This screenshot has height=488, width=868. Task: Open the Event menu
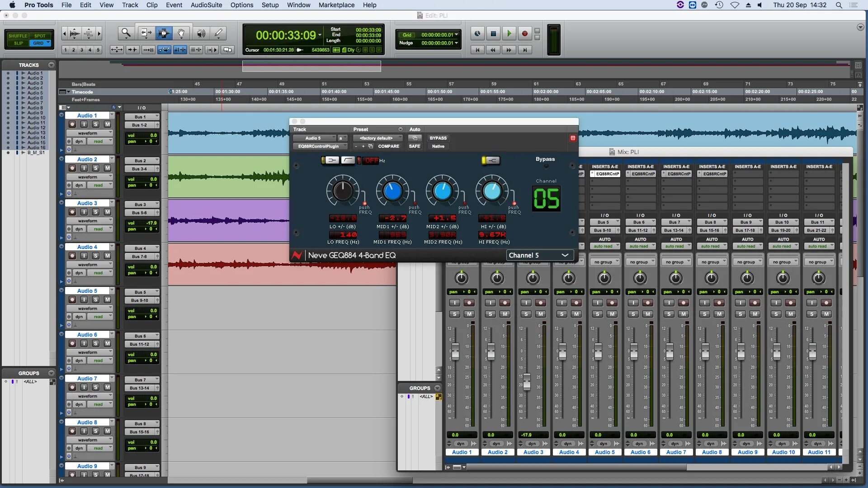(x=174, y=5)
